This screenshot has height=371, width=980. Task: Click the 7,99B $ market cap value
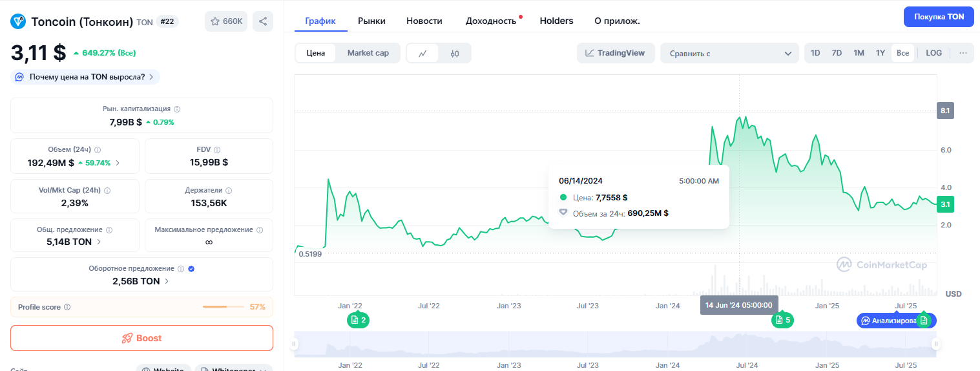125,122
